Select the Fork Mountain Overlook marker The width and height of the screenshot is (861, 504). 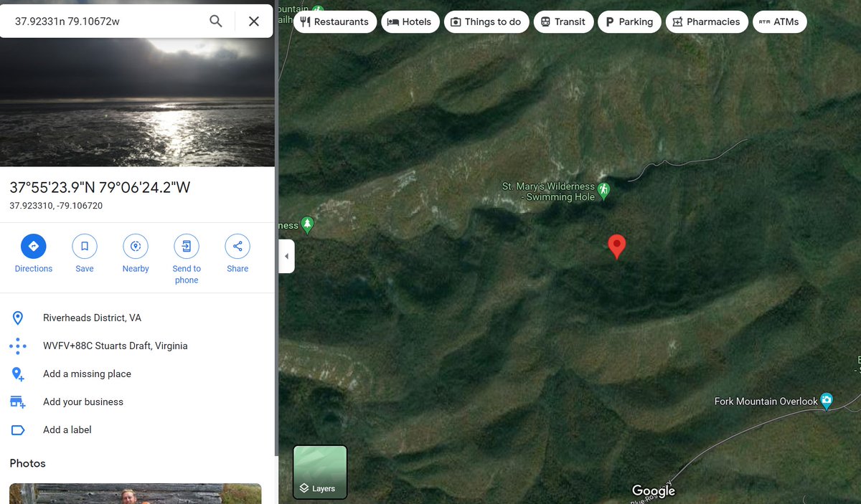point(827,401)
